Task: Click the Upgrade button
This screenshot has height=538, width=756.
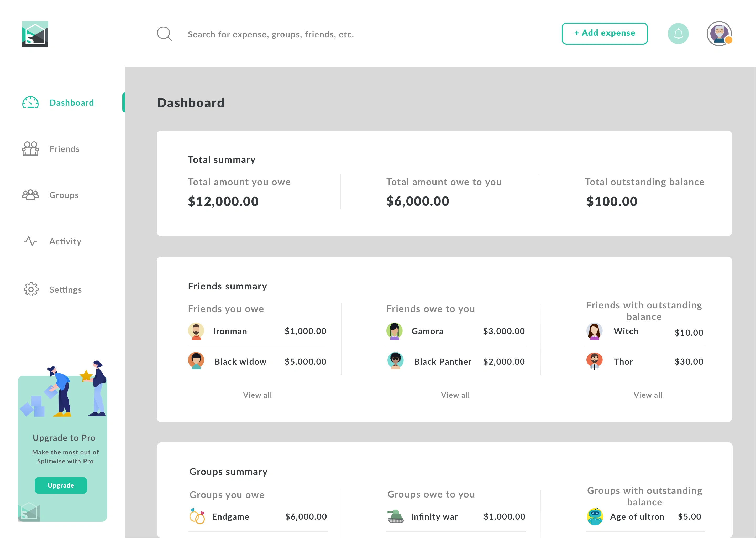Action: pos(61,485)
